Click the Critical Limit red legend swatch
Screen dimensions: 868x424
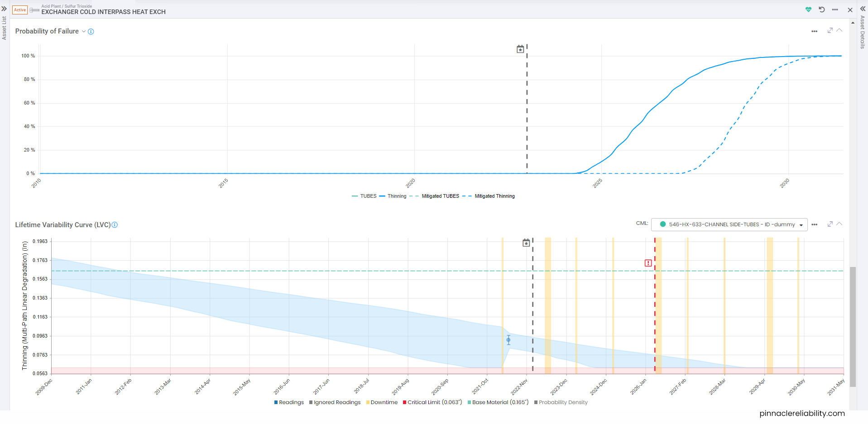coord(404,402)
